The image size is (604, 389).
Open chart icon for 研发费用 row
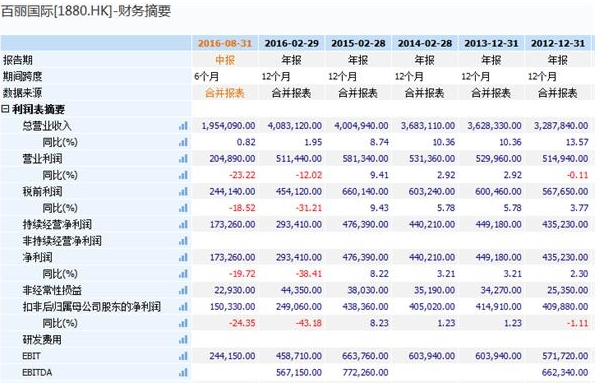click(183, 340)
